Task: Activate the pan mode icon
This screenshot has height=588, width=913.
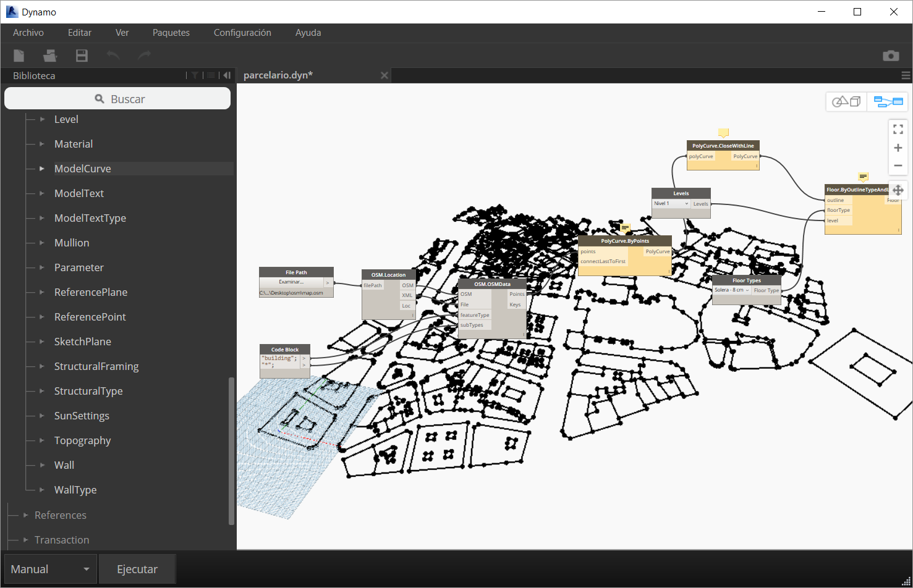Action: coord(898,190)
